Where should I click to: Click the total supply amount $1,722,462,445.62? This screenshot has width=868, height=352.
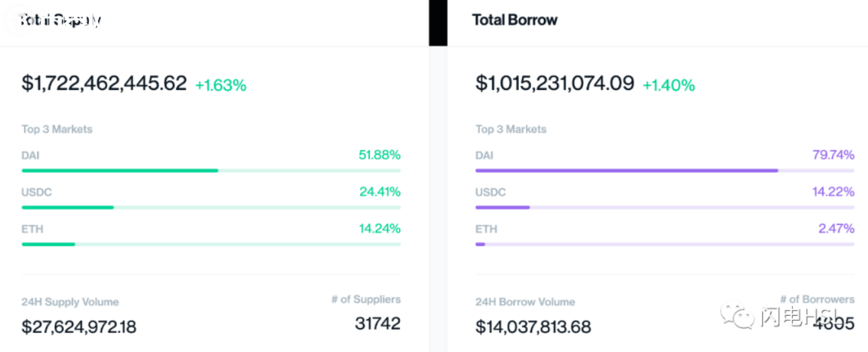[104, 83]
